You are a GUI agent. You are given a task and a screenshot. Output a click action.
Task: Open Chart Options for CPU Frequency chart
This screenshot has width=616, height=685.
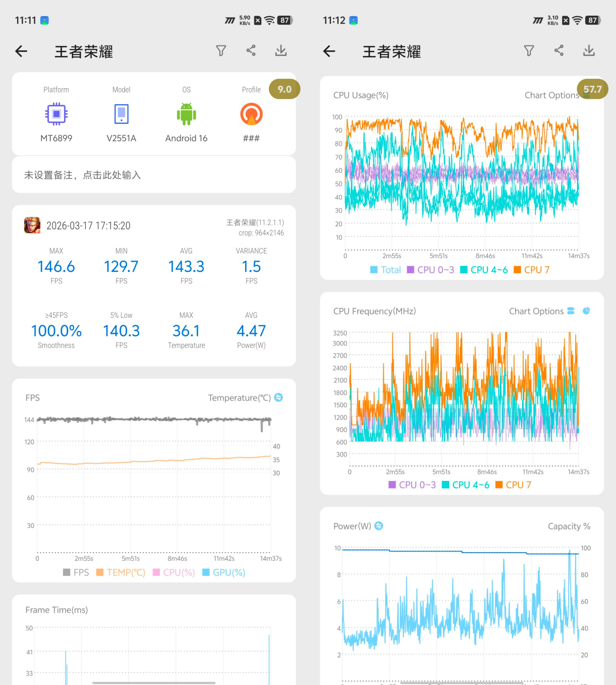pos(536,311)
